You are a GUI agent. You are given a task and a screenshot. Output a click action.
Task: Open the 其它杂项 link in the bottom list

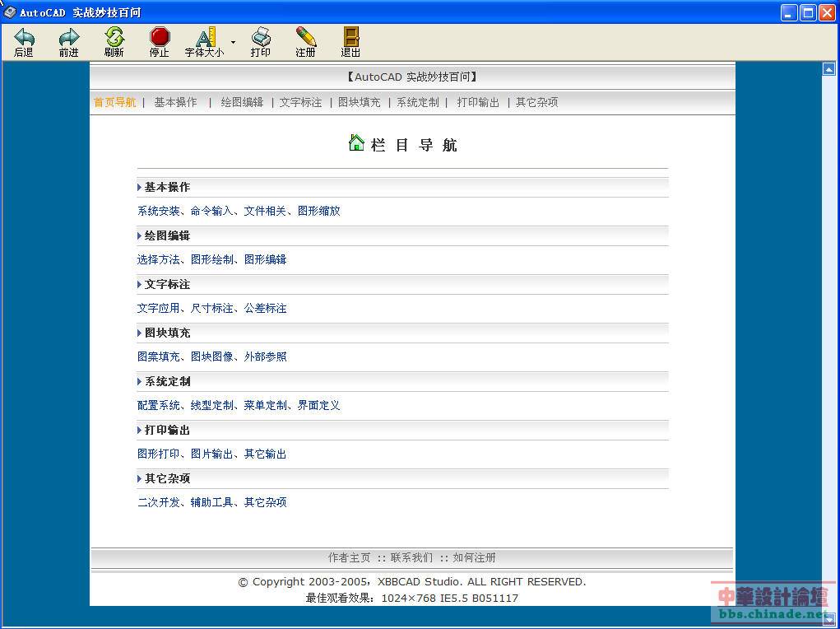tap(265, 502)
